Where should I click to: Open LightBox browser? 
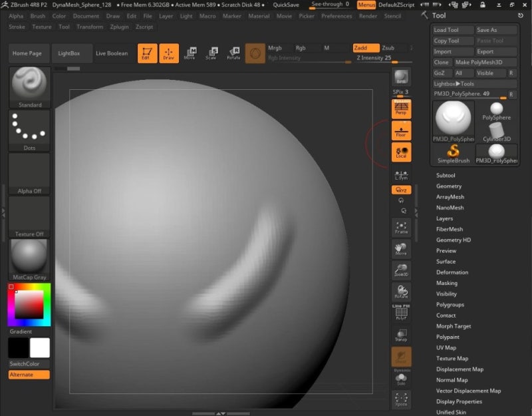72,53
